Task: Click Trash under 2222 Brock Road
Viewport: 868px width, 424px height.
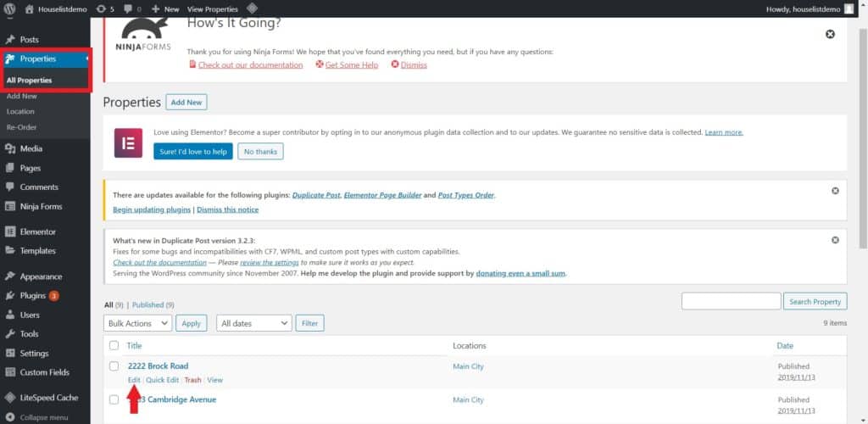Action: click(192, 380)
